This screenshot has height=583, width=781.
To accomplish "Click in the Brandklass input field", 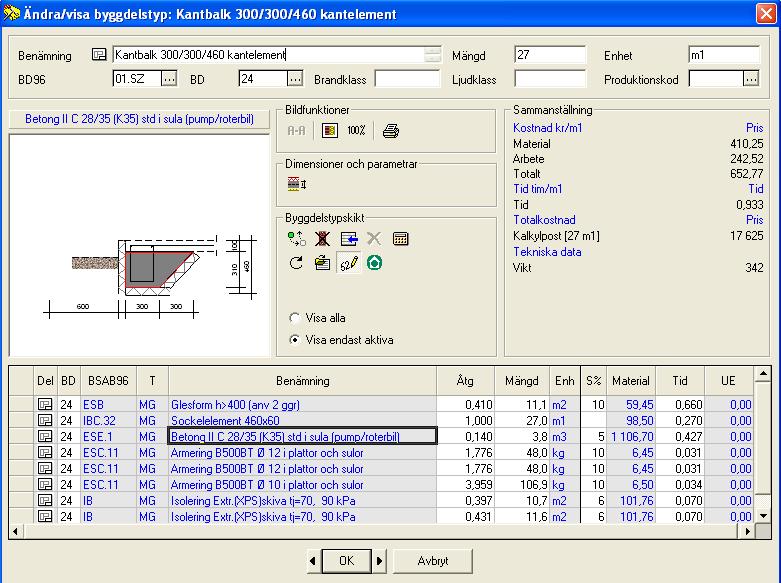I will pyautogui.click(x=407, y=79).
